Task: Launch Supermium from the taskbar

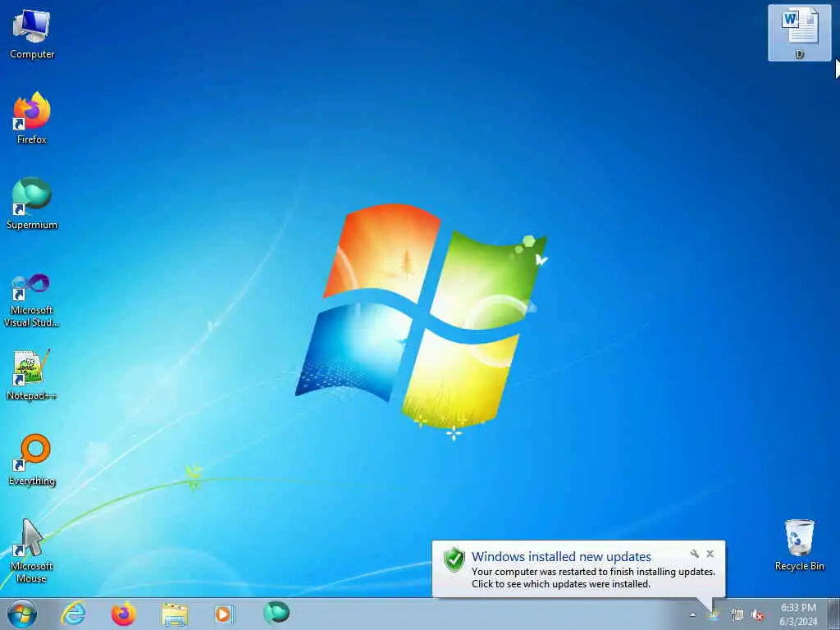Action: (276, 613)
